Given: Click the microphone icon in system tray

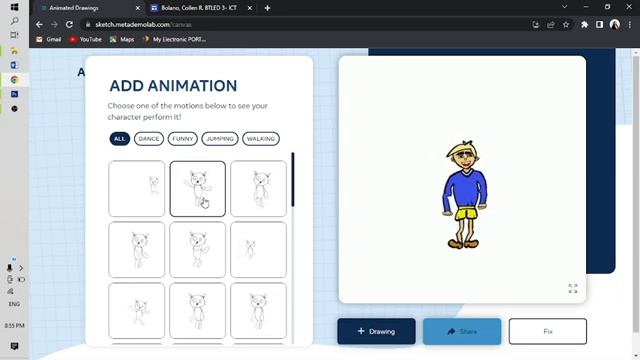Looking at the screenshot, I should click(x=9, y=268).
